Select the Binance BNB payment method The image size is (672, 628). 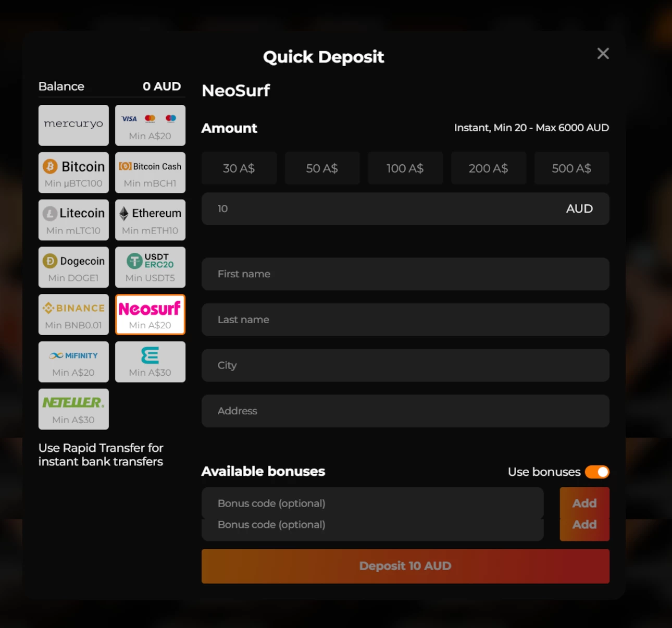point(73,314)
